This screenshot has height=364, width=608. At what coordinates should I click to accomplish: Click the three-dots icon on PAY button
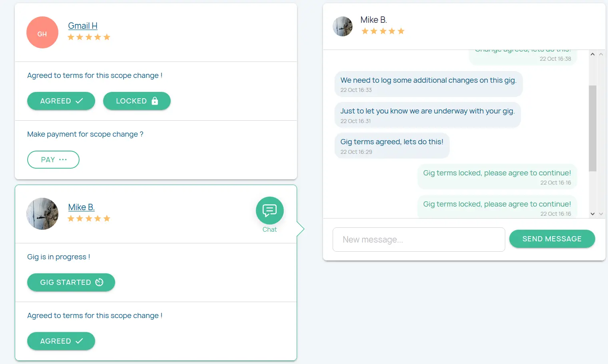coord(63,159)
